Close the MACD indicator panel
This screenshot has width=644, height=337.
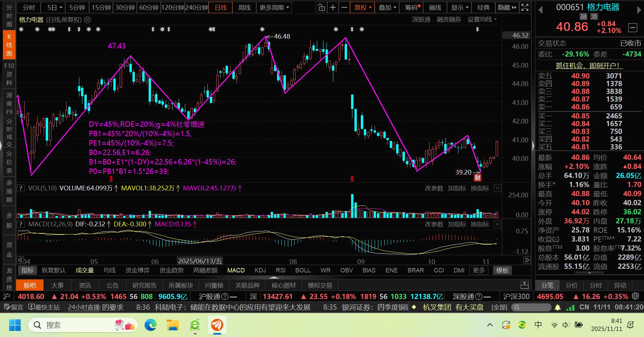(x=497, y=224)
